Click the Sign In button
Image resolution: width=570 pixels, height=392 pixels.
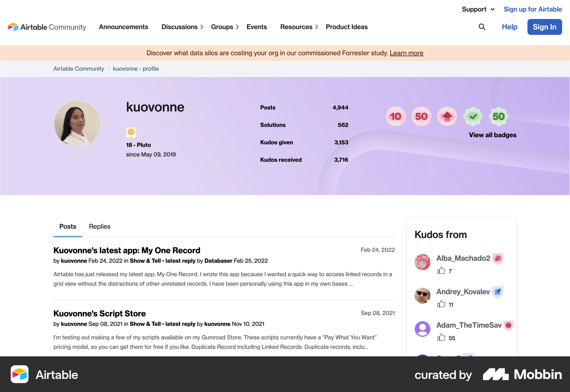[544, 27]
